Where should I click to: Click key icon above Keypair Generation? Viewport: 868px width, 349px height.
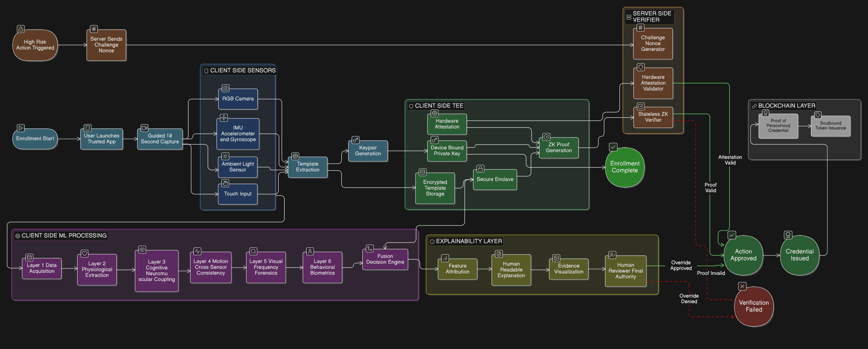tap(356, 140)
